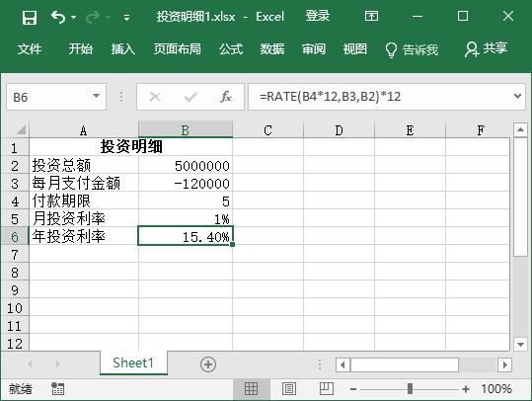Select row 6 header
The height and width of the screenshot is (401, 532).
pos(15,236)
